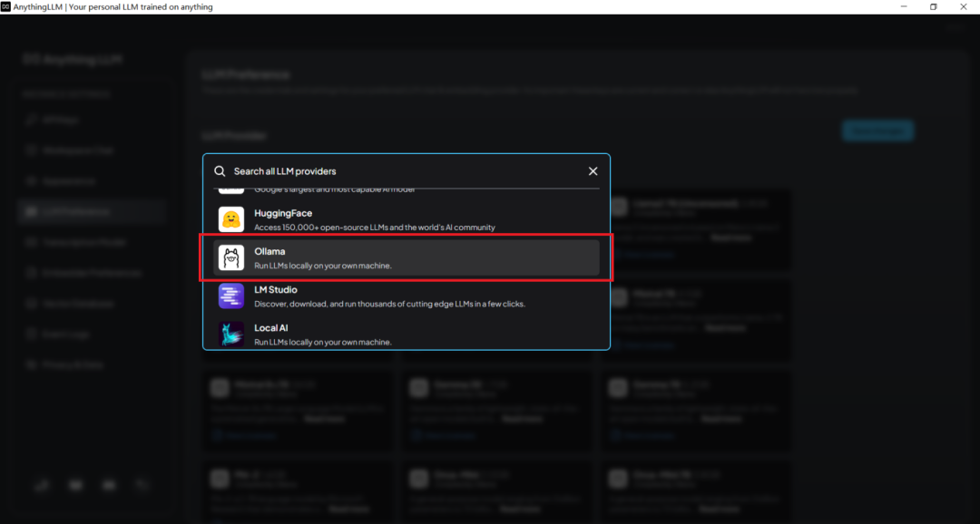This screenshot has width=980, height=524.
Task: Select the HuggingFace provider name
Action: point(283,213)
